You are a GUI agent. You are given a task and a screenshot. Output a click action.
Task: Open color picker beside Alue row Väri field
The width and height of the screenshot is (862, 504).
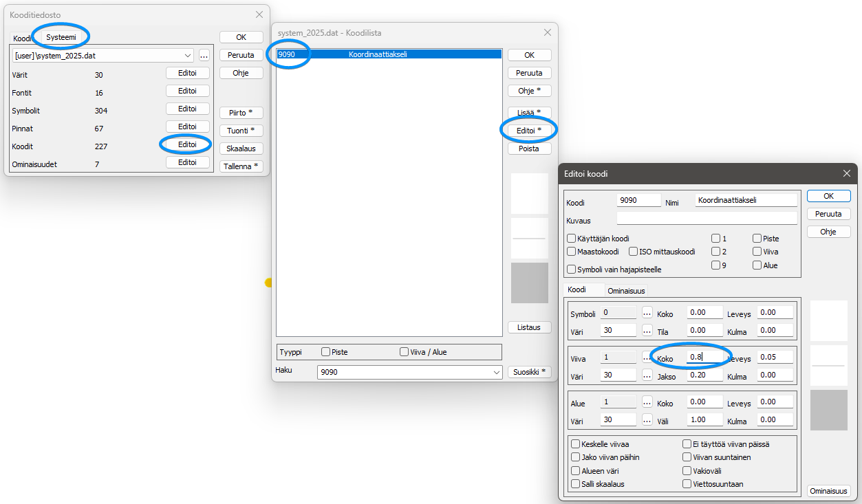click(x=647, y=419)
